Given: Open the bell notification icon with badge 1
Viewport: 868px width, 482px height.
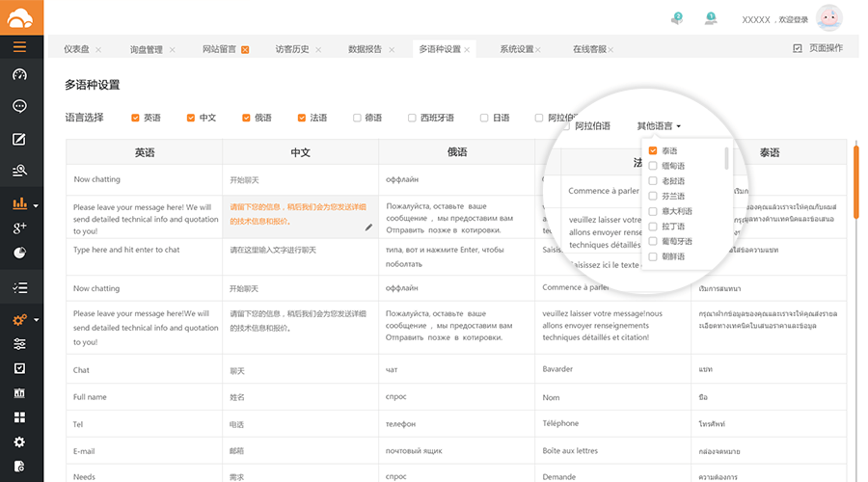Looking at the screenshot, I should pos(711,19).
